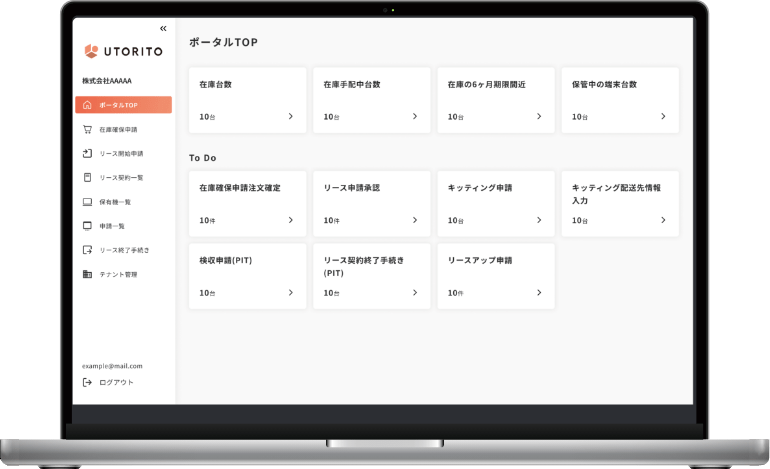
Task: Click the building icon for テナント管理
Action: tap(88, 273)
